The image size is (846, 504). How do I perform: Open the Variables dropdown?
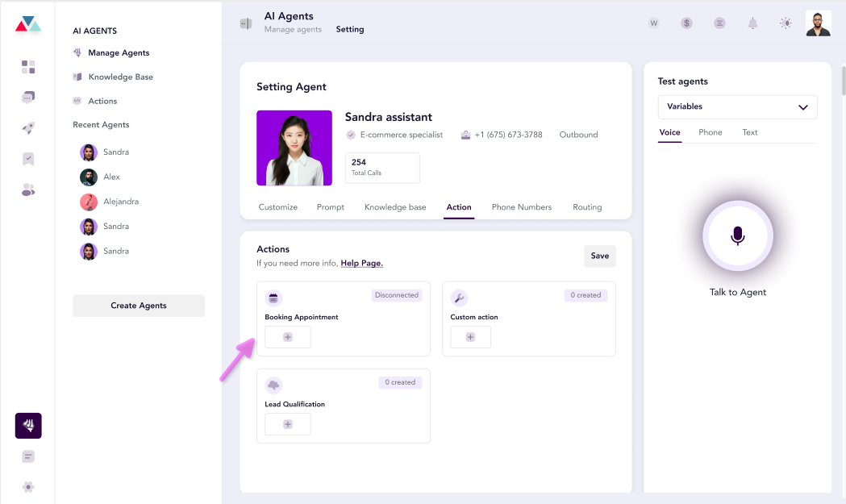737,106
